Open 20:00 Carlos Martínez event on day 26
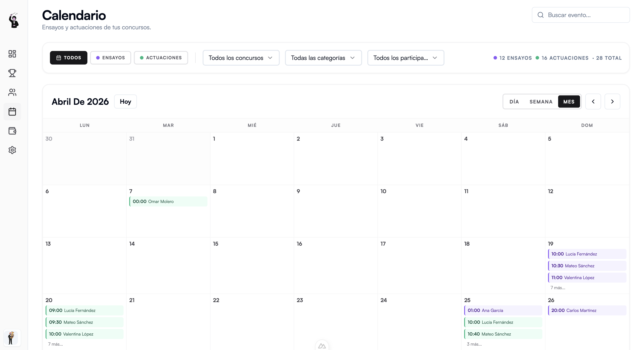The width and height of the screenshot is (644, 350). click(x=587, y=310)
